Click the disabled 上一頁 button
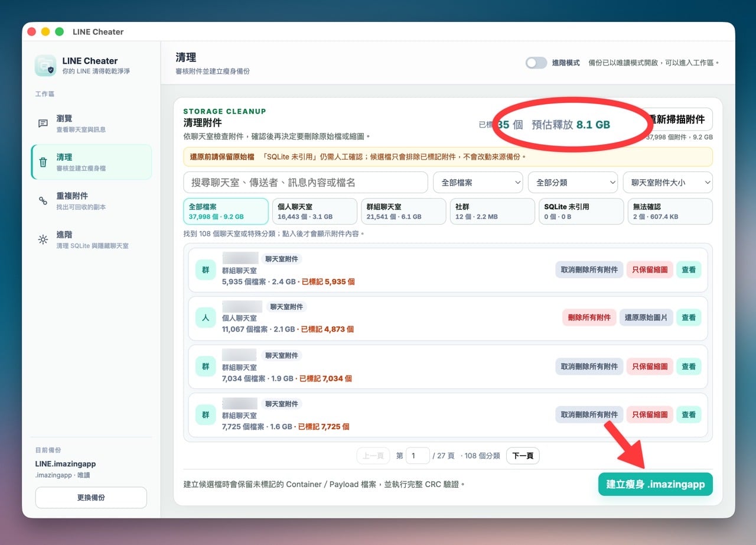The width and height of the screenshot is (756, 545). pos(373,456)
